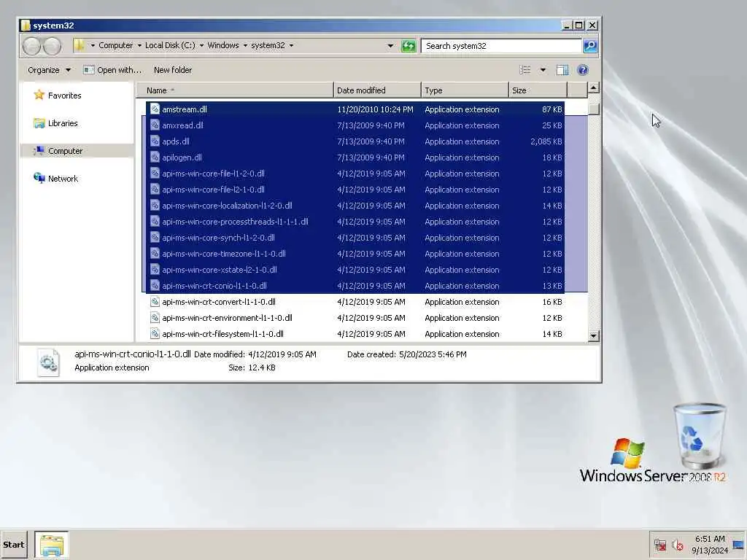Expand the arrow after Windows breadcrumb
The height and width of the screenshot is (560, 747).
(245, 45)
